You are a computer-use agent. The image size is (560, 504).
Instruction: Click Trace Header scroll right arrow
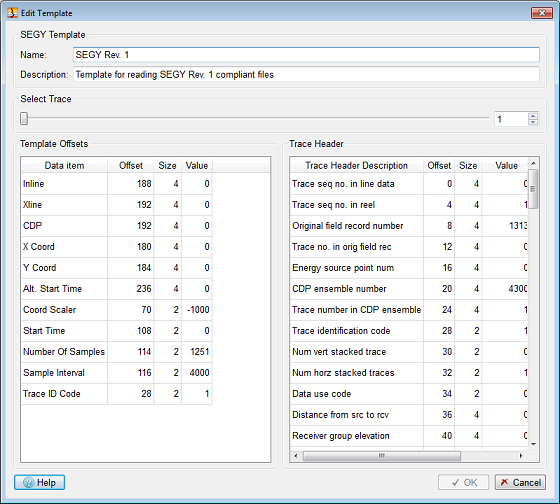pyautogui.click(x=521, y=456)
